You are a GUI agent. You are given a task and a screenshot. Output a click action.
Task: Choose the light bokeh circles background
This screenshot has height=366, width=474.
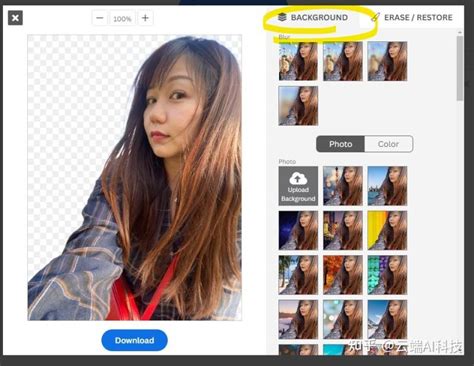pos(343,319)
